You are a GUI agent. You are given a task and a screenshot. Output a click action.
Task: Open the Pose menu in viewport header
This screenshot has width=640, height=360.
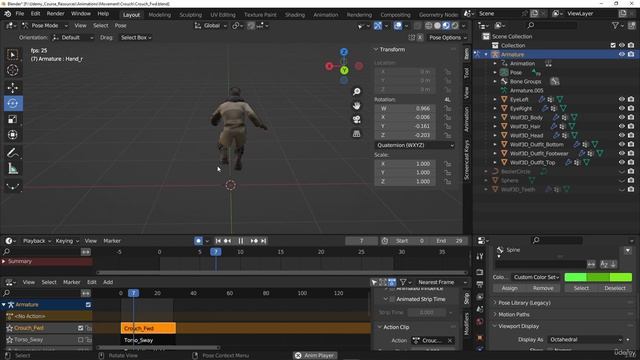click(120, 26)
